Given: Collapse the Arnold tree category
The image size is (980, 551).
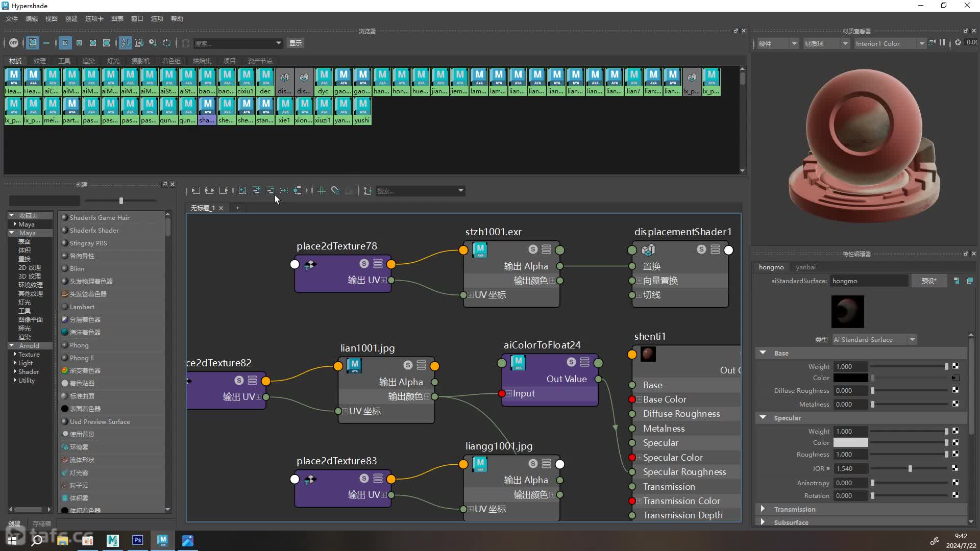Looking at the screenshot, I should pyautogui.click(x=11, y=345).
